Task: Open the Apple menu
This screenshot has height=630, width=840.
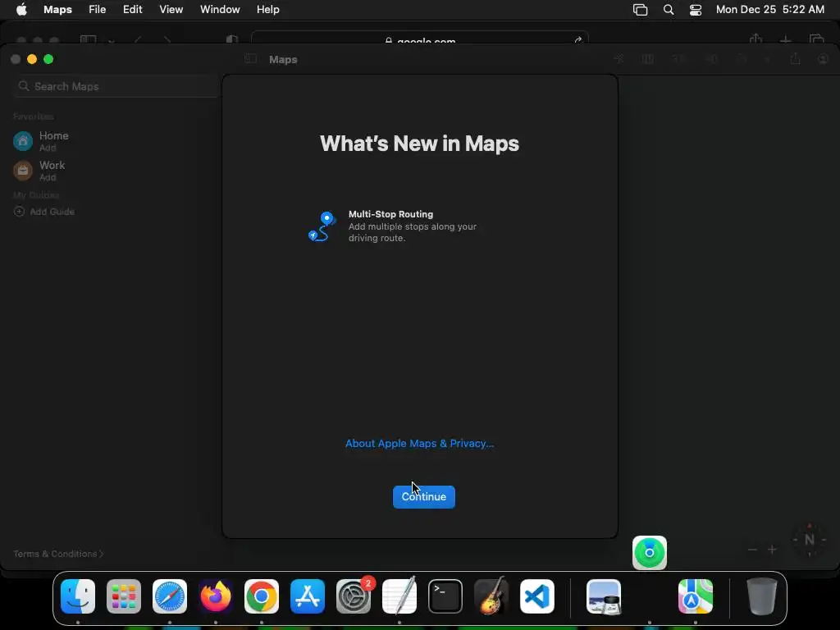Action: [21, 10]
